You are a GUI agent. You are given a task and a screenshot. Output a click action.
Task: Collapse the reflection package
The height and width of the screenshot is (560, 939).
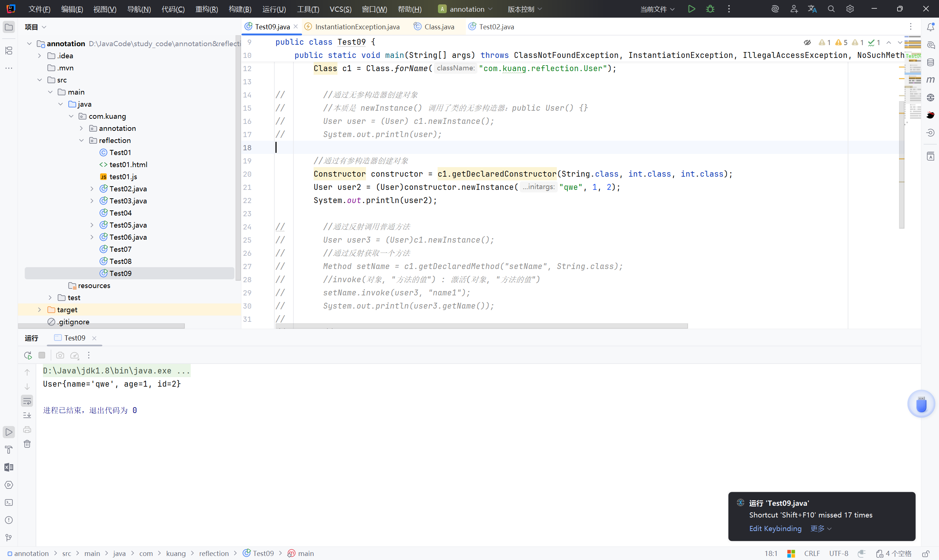coord(81,140)
